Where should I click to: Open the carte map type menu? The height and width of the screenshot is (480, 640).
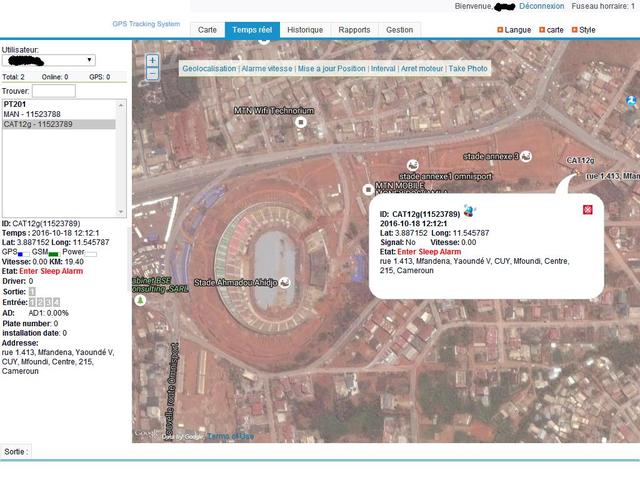555,30
